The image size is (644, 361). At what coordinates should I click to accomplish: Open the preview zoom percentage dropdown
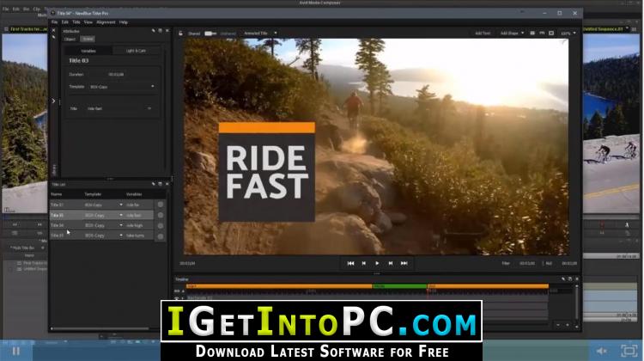[568, 34]
